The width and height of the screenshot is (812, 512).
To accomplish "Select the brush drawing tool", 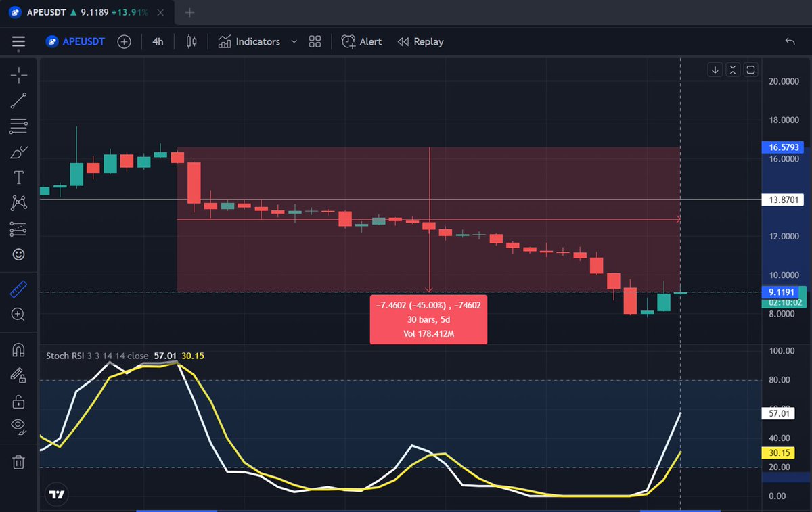I will 19,152.
